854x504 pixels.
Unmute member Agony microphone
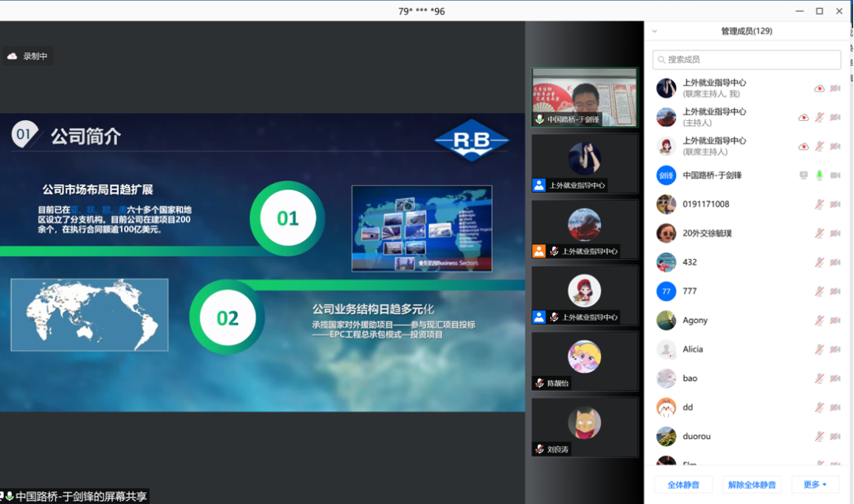click(x=819, y=321)
